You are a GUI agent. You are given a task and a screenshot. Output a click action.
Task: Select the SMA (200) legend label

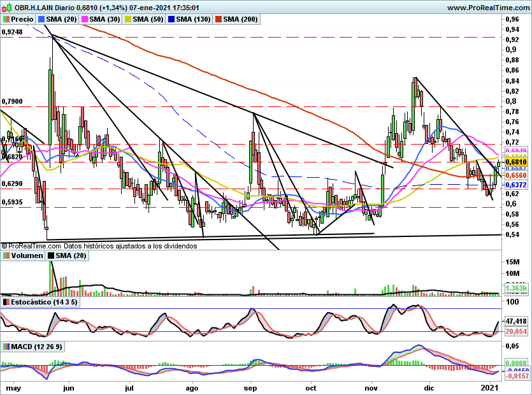241,20
